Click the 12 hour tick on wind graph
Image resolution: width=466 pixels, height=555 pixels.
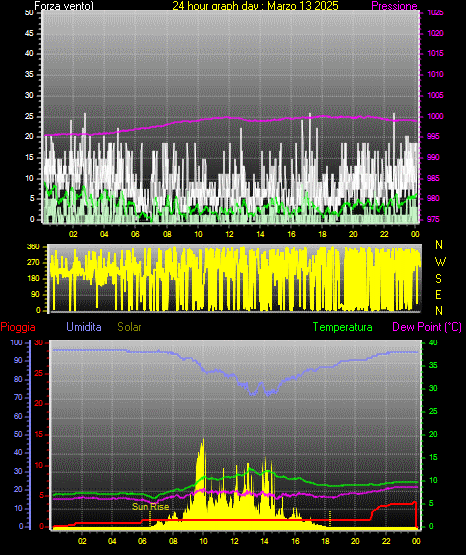tap(229, 234)
